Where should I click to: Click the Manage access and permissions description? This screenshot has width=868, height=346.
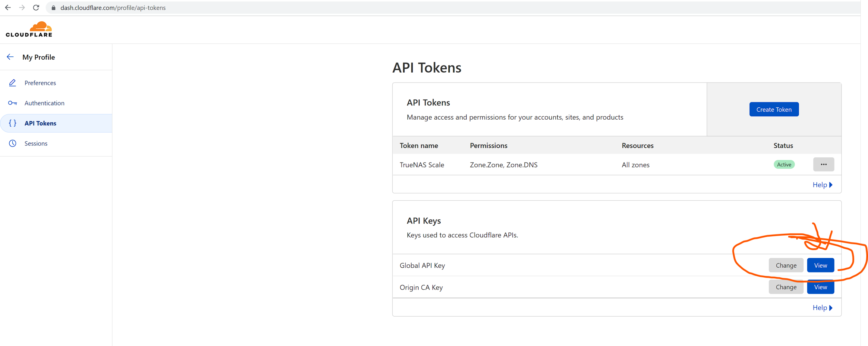[x=515, y=117]
